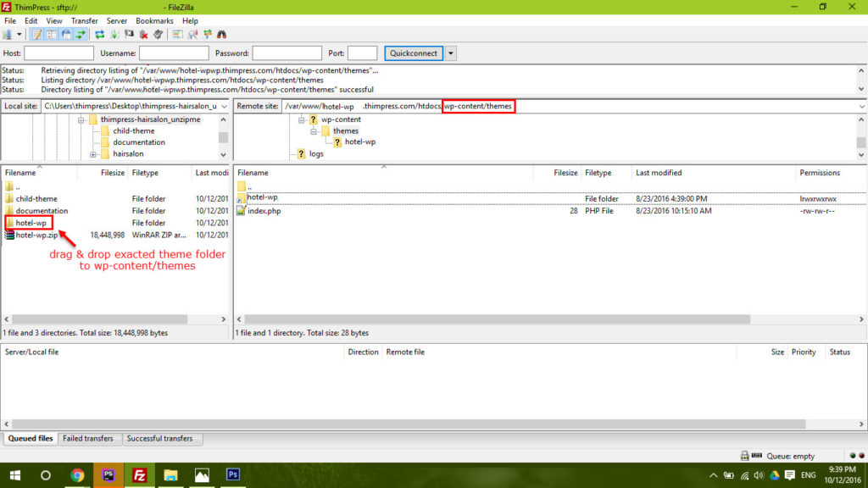Click the Quickconnect button
The width and height of the screenshot is (868, 488).
413,53
